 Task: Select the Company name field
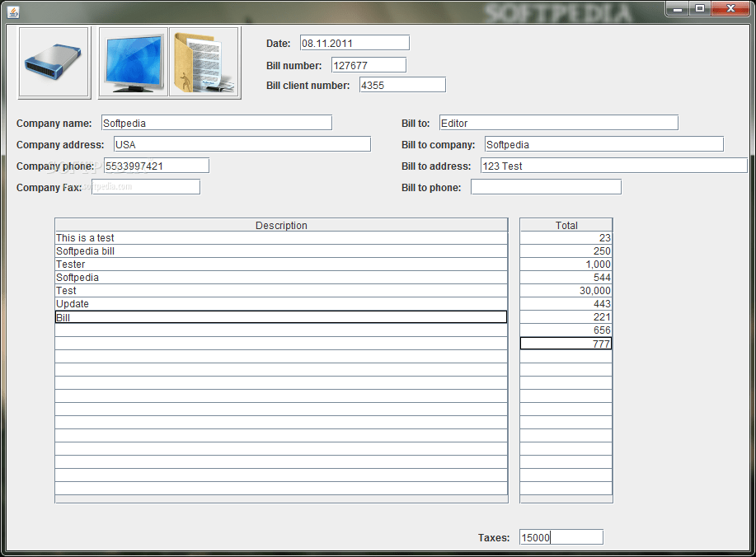click(x=217, y=123)
